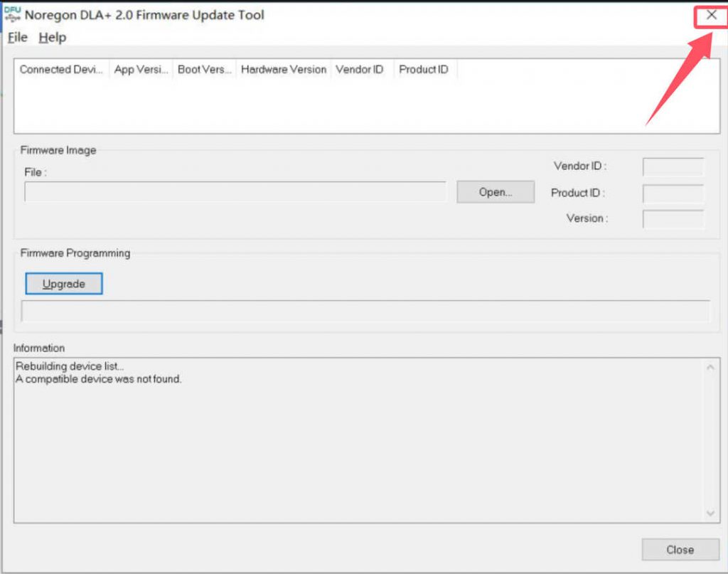This screenshot has width=728, height=574.
Task: Click inside the firmware File path field
Action: click(x=235, y=191)
